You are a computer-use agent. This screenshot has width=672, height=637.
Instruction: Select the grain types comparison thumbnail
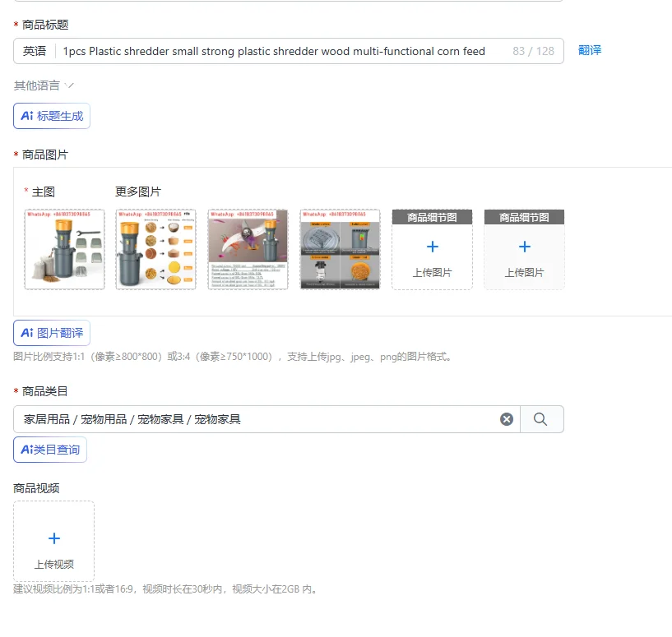(x=156, y=249)
